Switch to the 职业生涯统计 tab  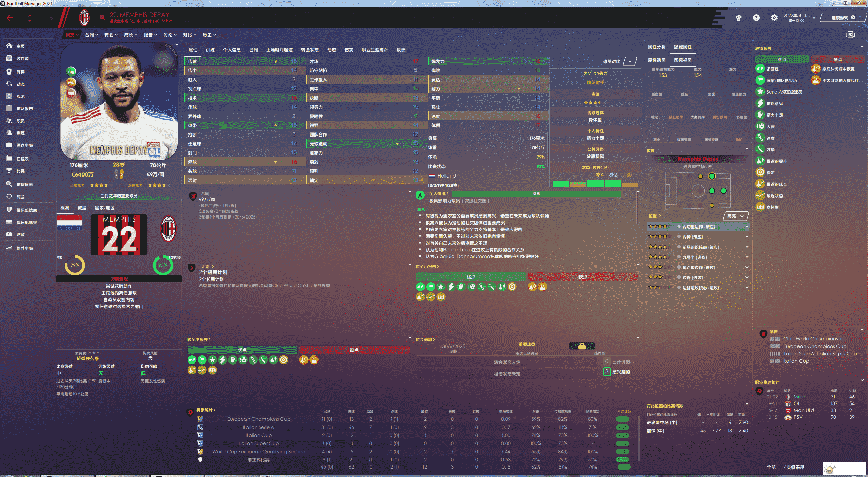(375, 50)
